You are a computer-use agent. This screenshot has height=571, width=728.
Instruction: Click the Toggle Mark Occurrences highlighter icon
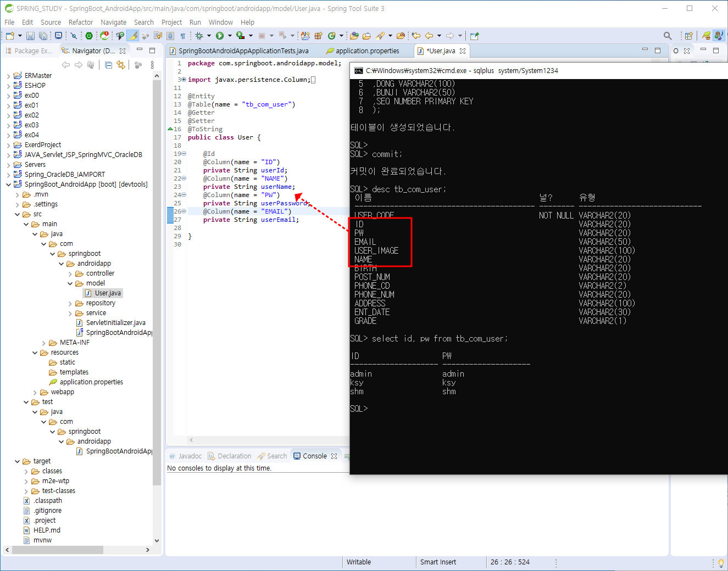(x=133, y=36)
